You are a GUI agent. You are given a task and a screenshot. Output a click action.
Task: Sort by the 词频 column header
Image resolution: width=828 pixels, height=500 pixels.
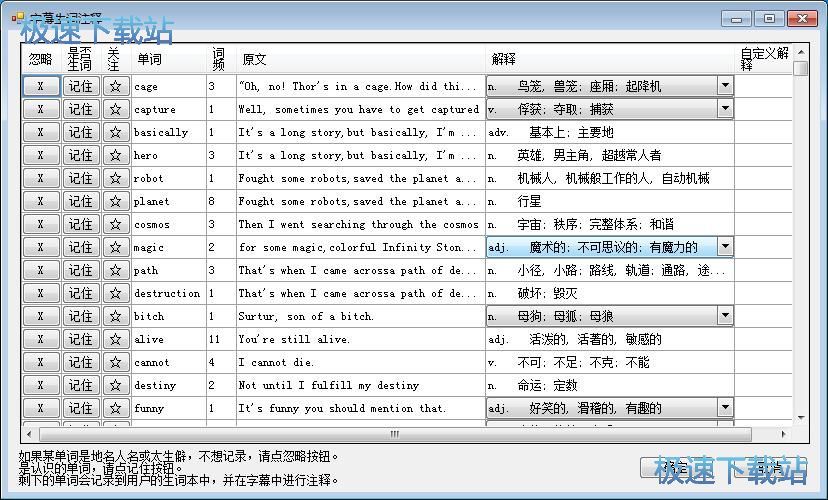pyautogui.click(x=221, y=59)
